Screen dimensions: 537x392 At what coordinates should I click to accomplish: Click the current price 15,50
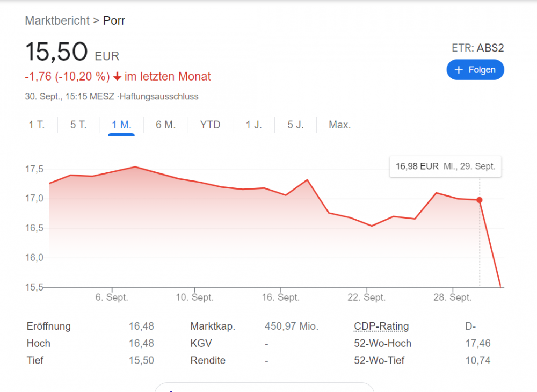(x=56, y=52)
